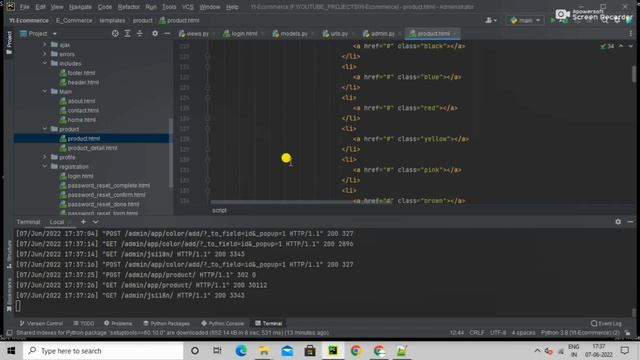Click the CRLF line separator in status bar
Image resolution: width=640 pixels, height=360 pixels.
point(476,333)
